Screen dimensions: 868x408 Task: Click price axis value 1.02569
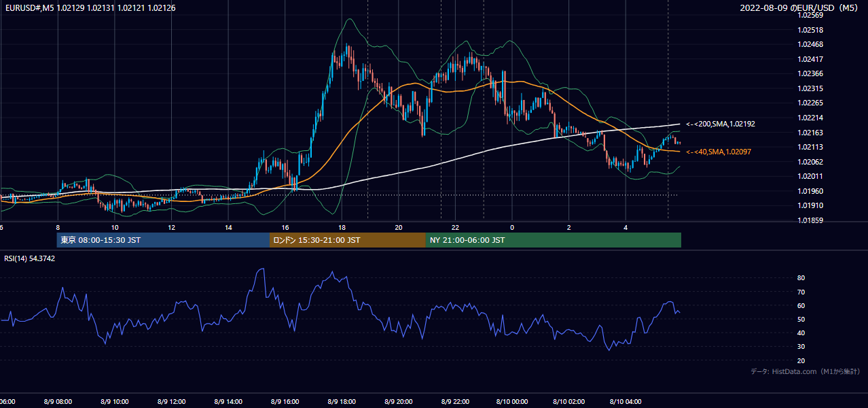click(811, 16)
